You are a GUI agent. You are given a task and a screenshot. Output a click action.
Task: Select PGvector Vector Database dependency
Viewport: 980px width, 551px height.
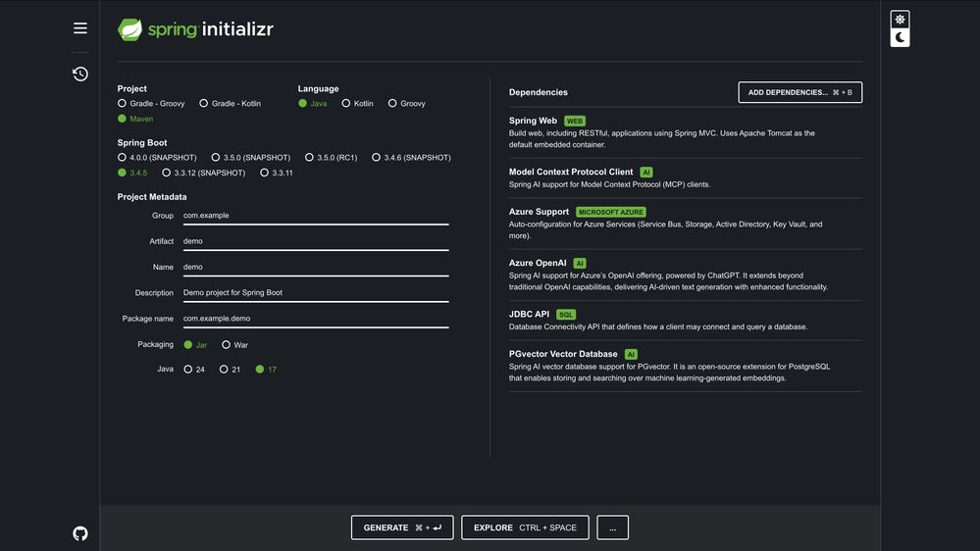685,366
